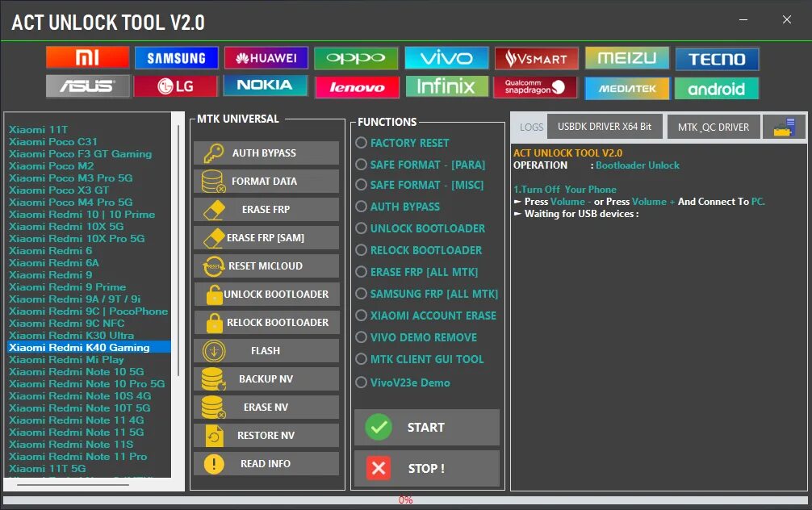
Task: Select Xiaomi Poco M4 Pro 5G
Action: pyautogui.click(x=70, y=203)
